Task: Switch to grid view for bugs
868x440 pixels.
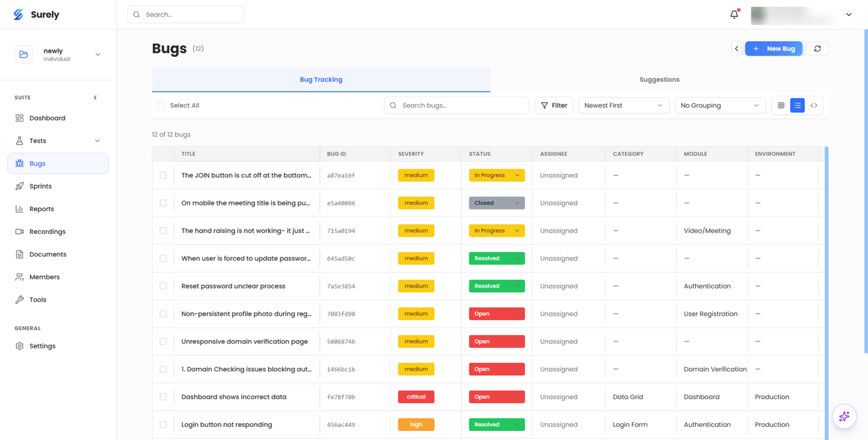Action: tap(781, 105)
